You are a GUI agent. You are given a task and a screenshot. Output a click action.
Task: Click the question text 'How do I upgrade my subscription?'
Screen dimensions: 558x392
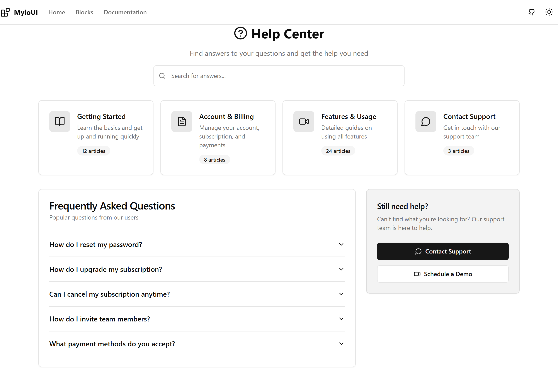[105, 269]
